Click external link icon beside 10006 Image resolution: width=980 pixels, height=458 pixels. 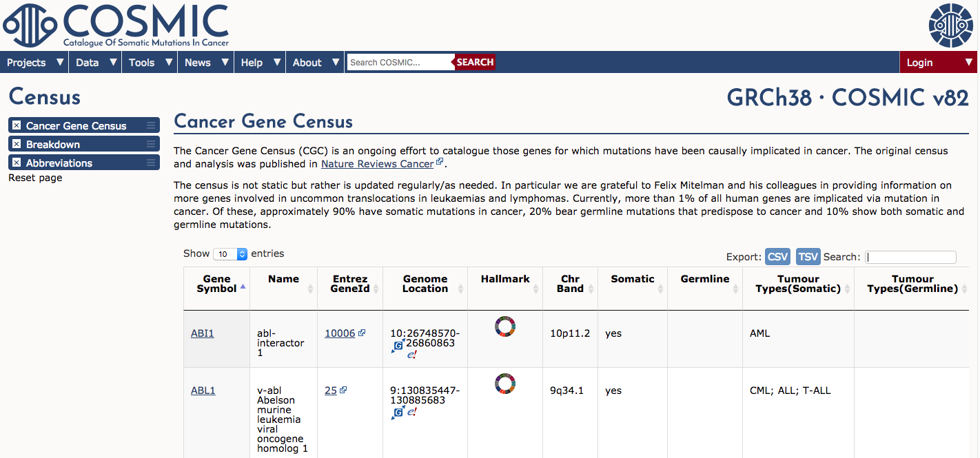(x=362, y=333)
